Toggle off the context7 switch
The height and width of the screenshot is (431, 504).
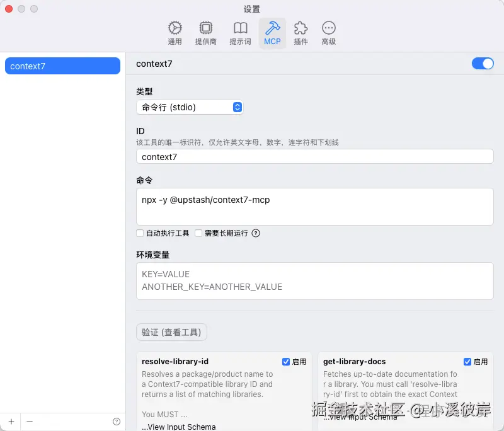(483, 64)
